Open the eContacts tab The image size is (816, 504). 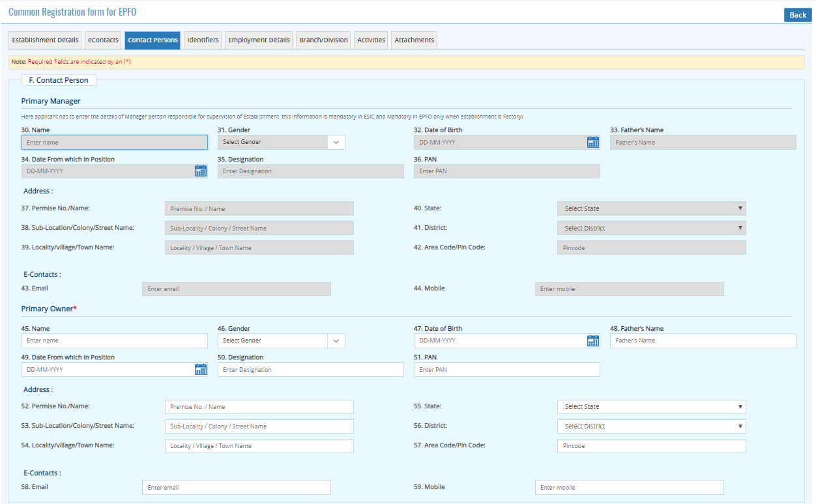click(x=104, y=40)
